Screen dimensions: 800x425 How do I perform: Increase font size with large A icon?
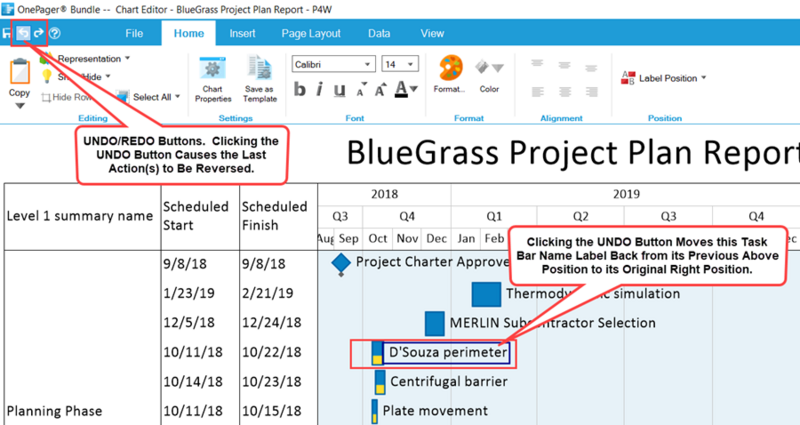(x=380, y=90)
